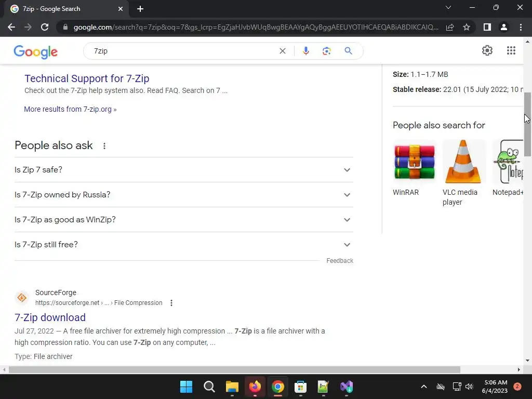Open the green chart app in taskbar

(x=323, y=387)
